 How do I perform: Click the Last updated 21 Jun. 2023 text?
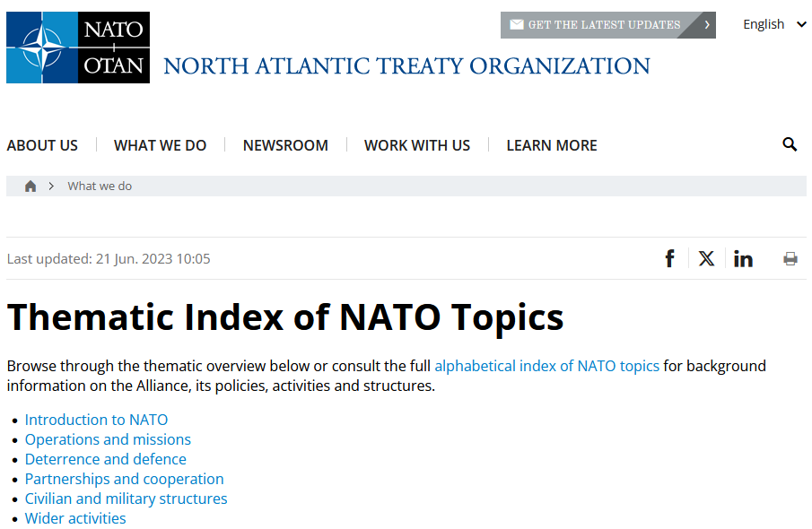click(x=109, y=259)
